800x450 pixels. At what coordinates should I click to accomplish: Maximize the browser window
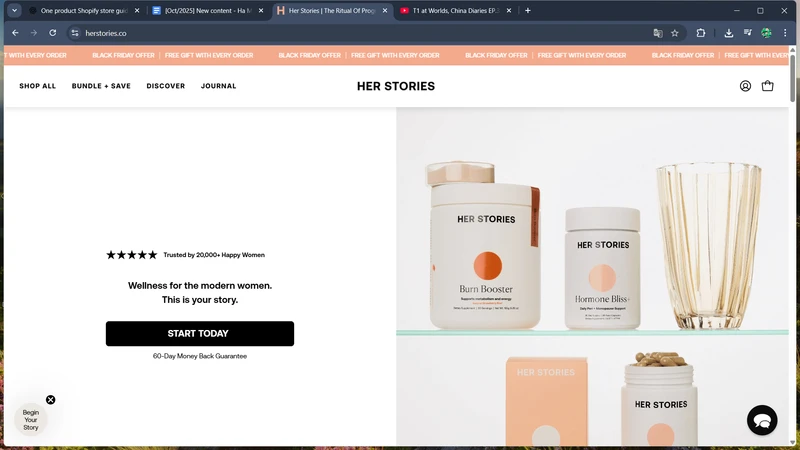(x=760, y=10)
